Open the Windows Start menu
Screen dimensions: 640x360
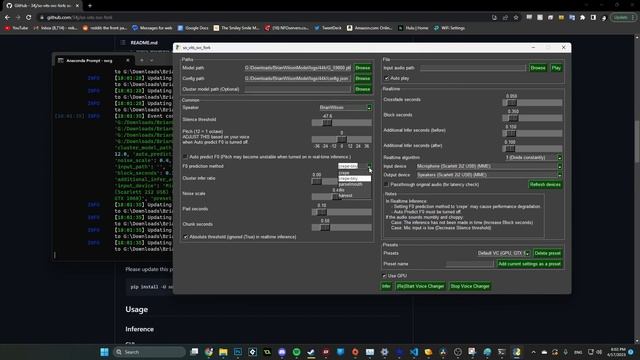coord(104,352)
